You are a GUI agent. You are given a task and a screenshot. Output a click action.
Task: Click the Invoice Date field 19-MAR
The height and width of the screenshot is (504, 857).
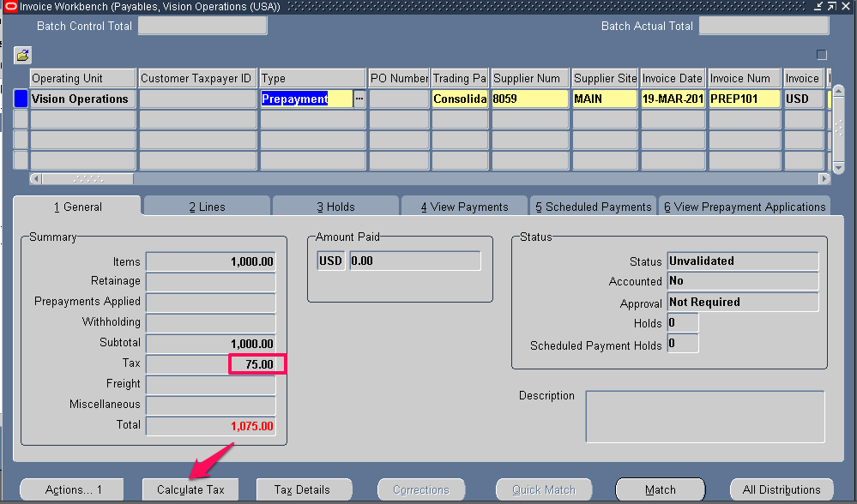tap(673, 99)
